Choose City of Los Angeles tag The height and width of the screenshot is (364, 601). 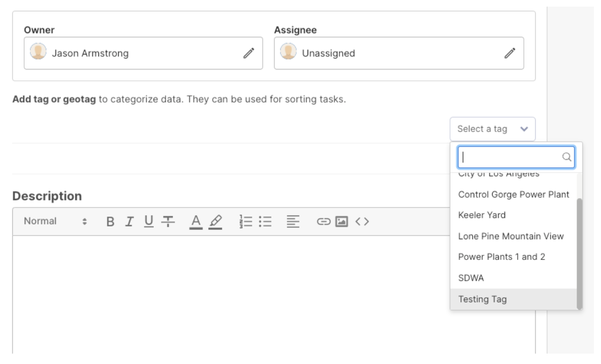499,173
